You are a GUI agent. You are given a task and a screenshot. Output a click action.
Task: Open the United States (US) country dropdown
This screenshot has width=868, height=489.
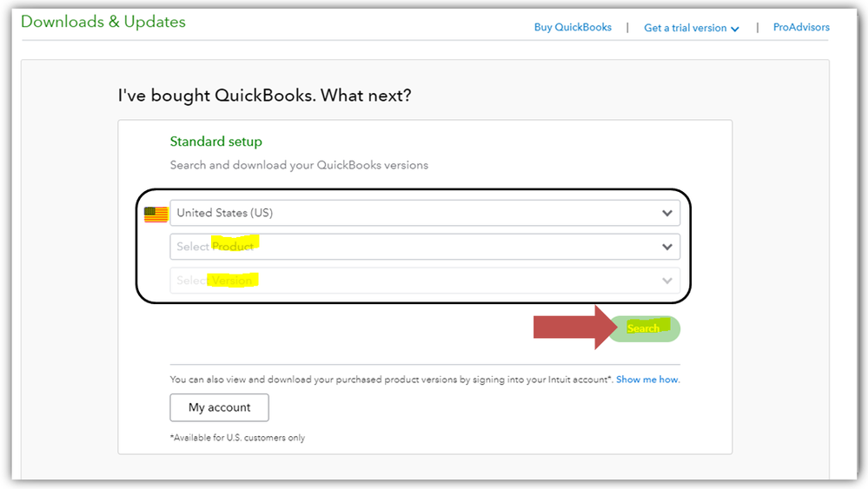point(424,213)
